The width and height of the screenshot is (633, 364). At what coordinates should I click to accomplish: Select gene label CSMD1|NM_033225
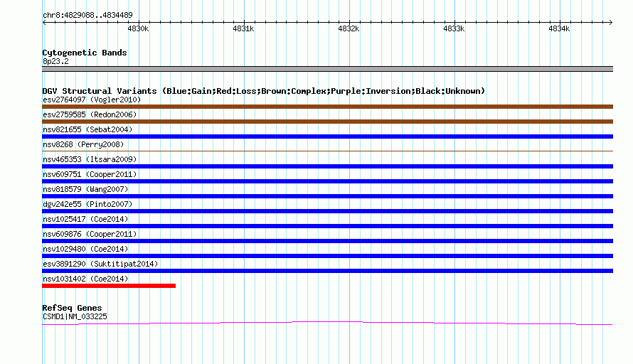tap(75, 317)
